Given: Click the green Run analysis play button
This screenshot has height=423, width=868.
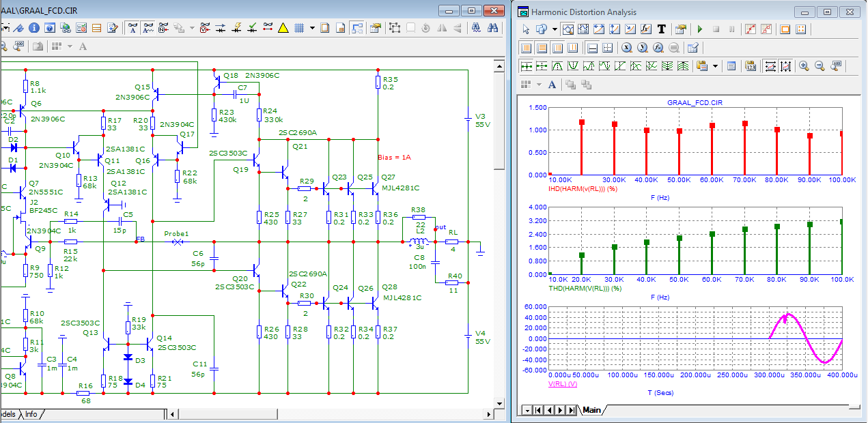Looking at the screenshot, I should point(699,29).
